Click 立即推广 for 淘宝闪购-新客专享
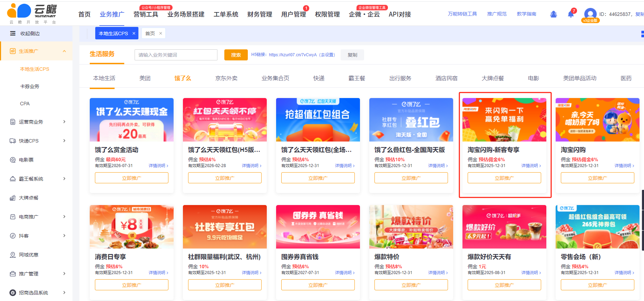 click(504, 178)
